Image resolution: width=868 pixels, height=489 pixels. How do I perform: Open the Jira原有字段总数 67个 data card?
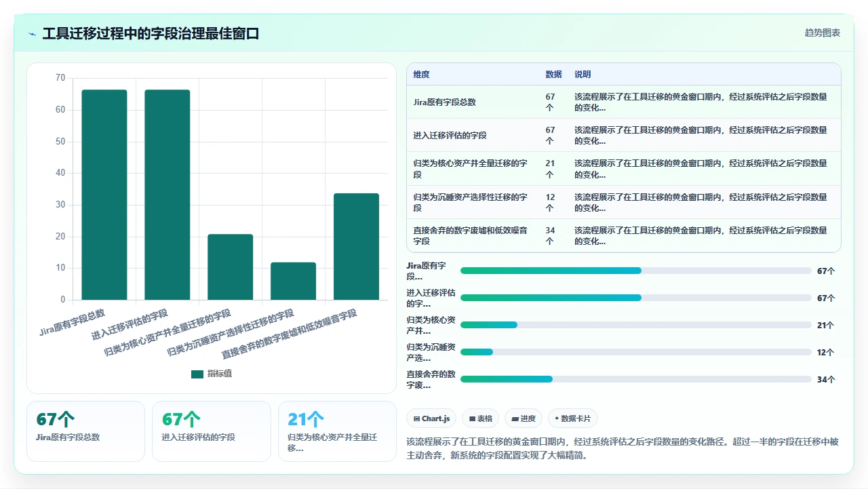coord(85,431)
